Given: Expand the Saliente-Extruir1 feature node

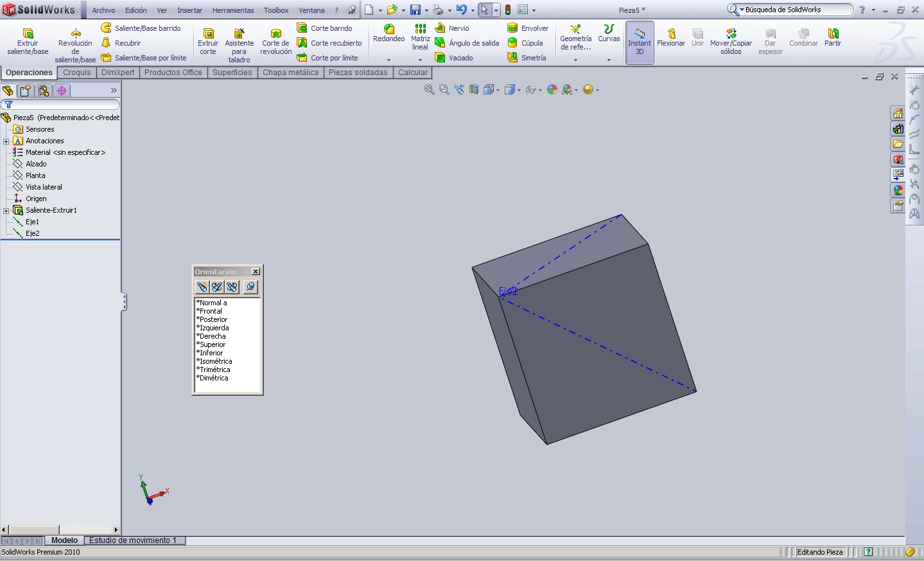Looking at the screenshot, I should point(6,210).
